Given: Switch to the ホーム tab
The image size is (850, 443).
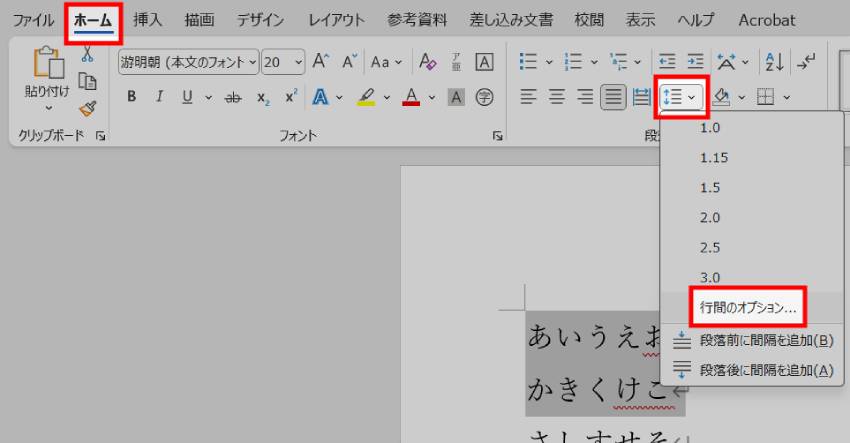Looking at the screenshot, I should pos(93,21).
